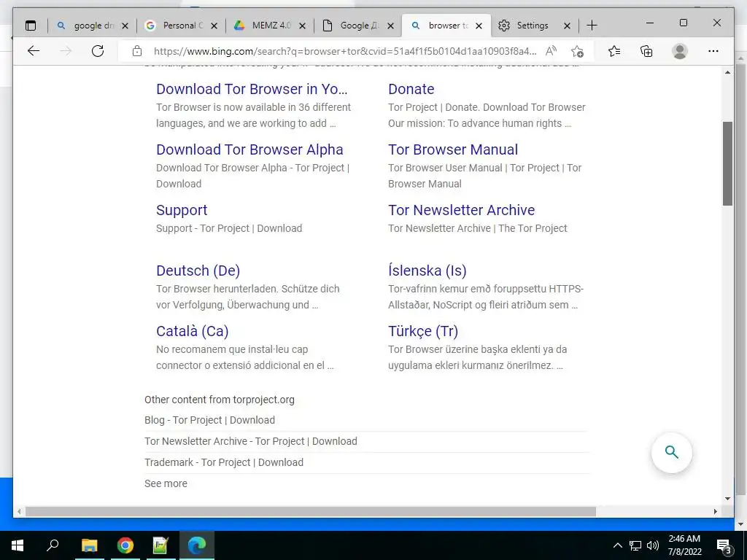Click the scroll up arrow of page
This screenshot has height=560, width=747.
coord(727,72)
